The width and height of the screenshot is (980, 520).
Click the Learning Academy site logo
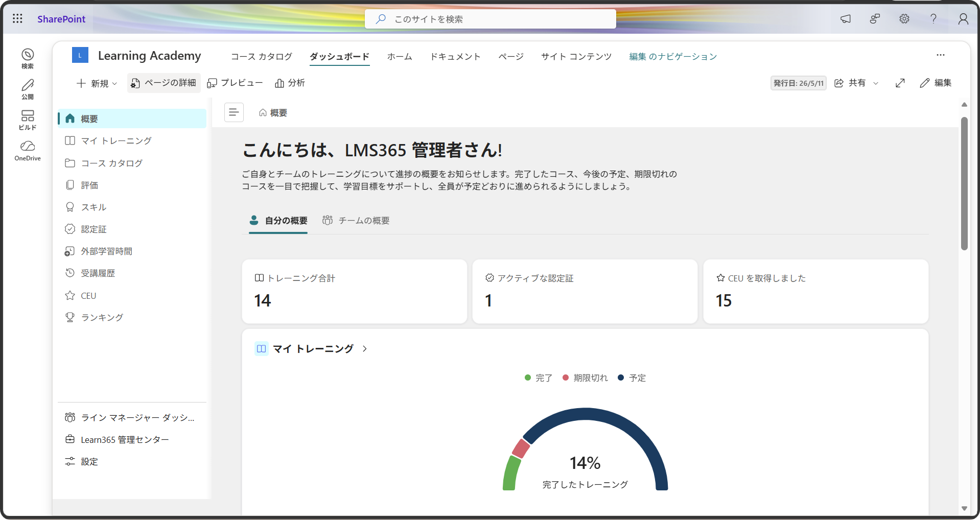80,55
